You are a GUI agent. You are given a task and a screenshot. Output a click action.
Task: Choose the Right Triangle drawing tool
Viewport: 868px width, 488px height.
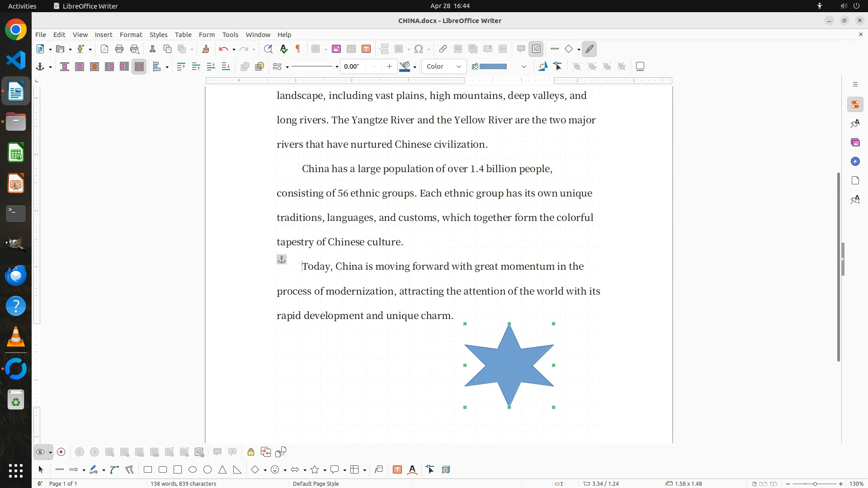(237, 470)
